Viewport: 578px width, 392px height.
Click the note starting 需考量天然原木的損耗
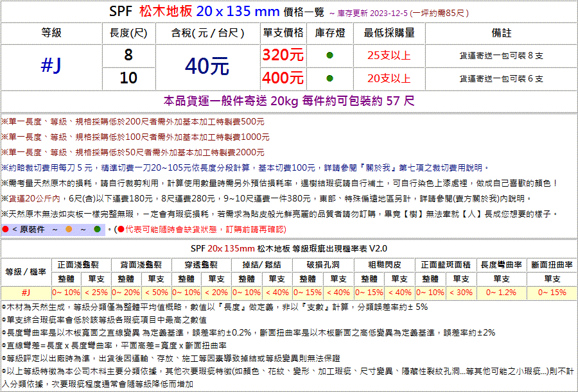click(x=280, y=183)
